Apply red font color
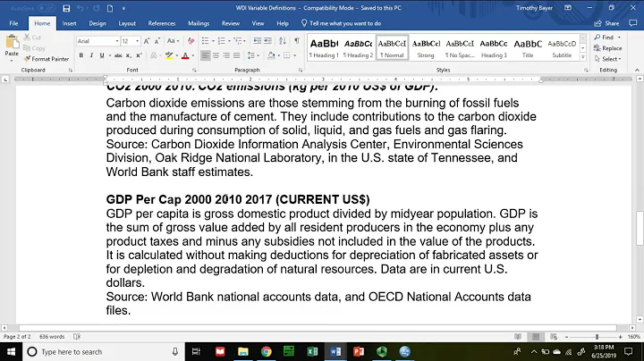 (x=185, y=55)
